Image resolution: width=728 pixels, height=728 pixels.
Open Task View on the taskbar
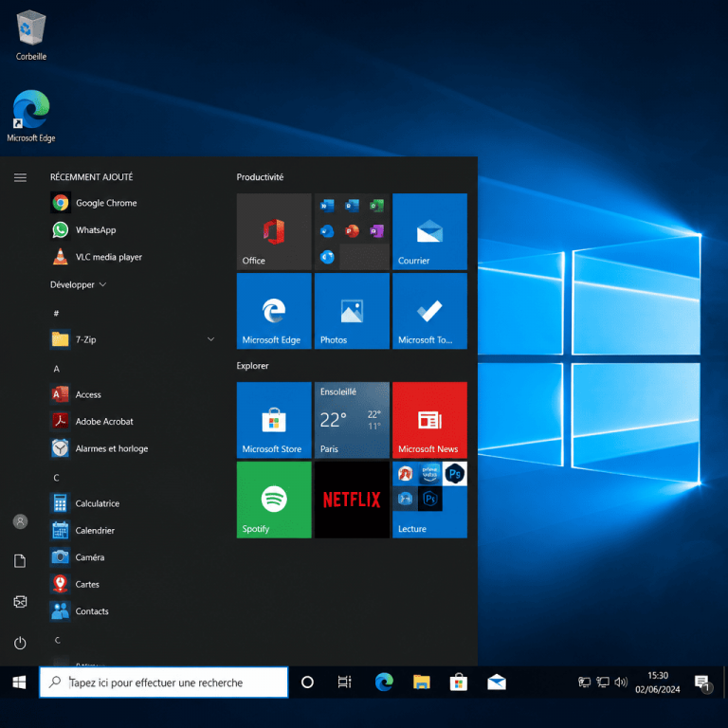344,682
